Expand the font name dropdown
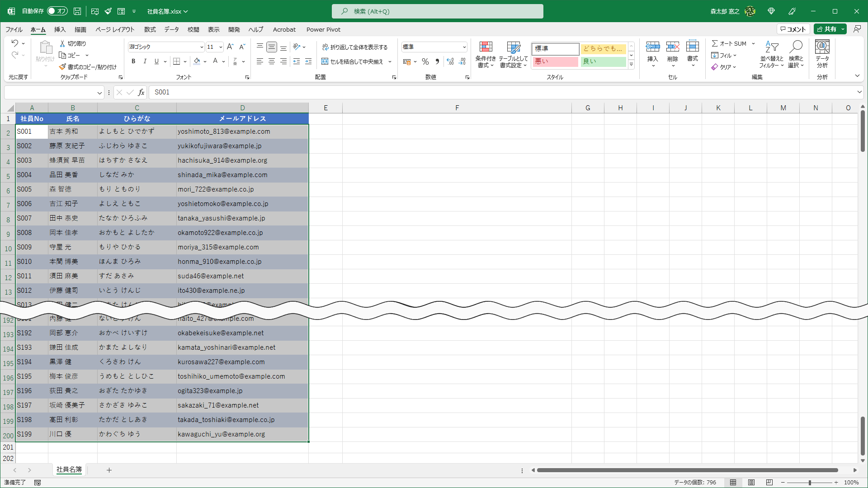 [x=202, y=47]
